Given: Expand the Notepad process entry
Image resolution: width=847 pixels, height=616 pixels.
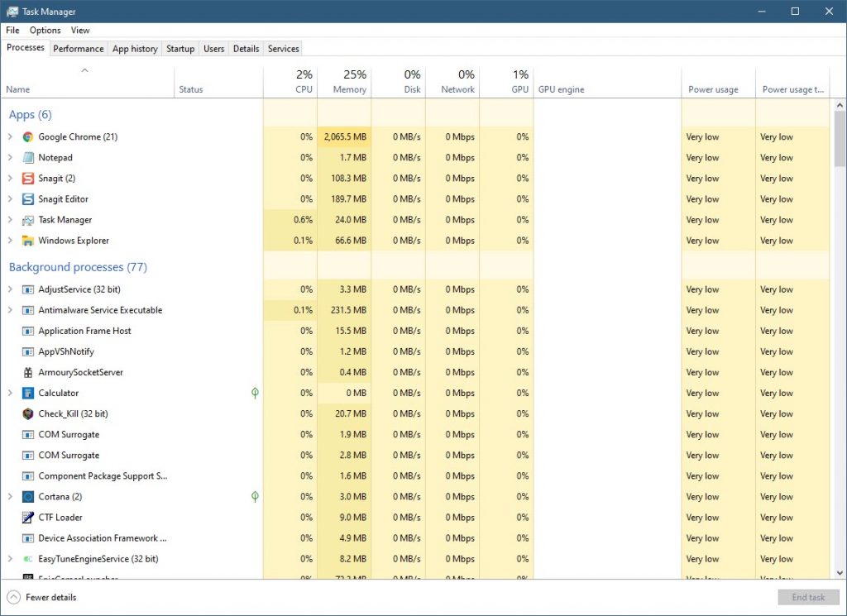Looking at the screenshot, I should [10, 158].
